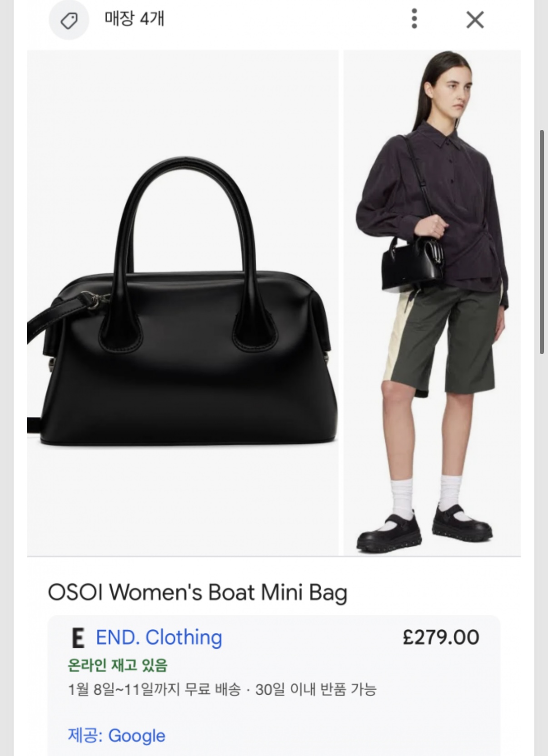
Task: Click the '30일 이내 반품 가능' returns text
Action: click(316, 689)
